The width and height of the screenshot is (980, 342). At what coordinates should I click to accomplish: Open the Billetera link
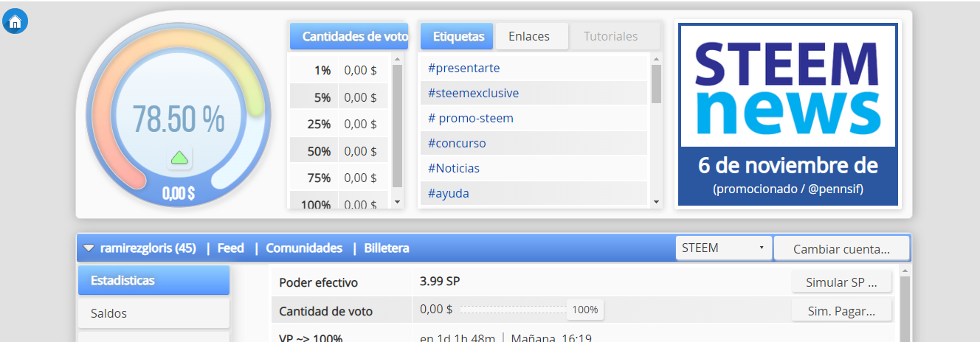386,248
